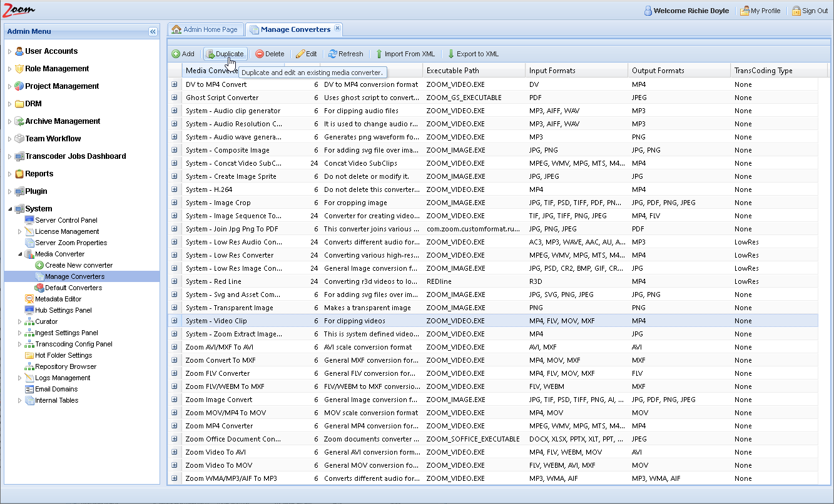Click the Duplicate toolbar button

coord(225,54)
